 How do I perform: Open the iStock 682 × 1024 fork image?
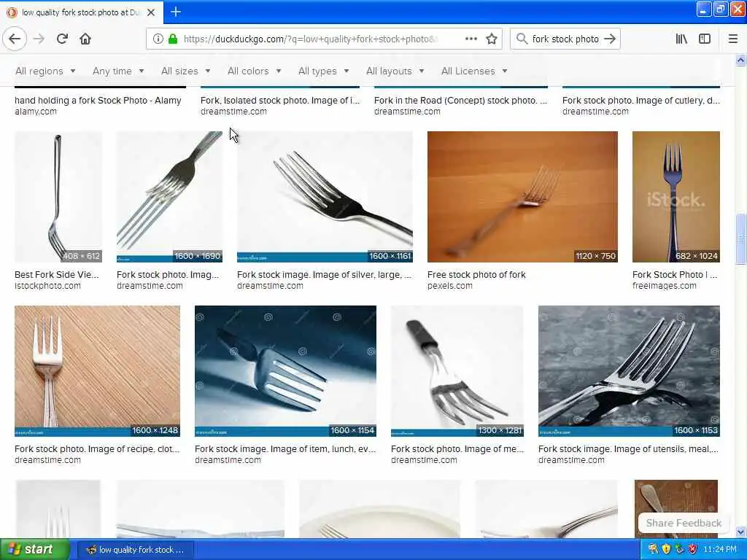coord(676,197)
